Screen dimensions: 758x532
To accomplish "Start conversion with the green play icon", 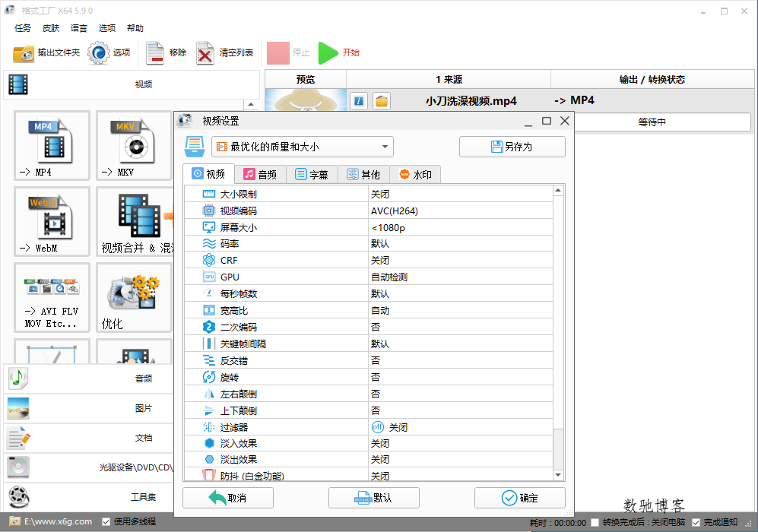I will pos(328,52).
